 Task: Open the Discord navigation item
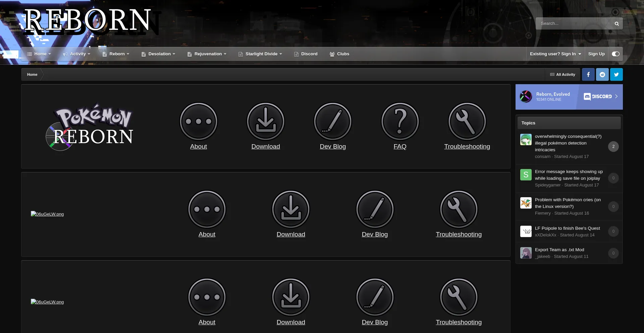click(x=306, y=54)
